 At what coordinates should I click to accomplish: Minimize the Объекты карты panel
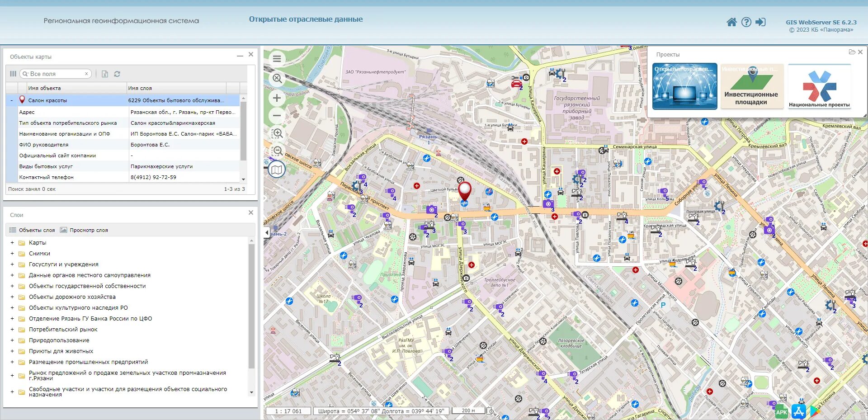pos(240,56)
